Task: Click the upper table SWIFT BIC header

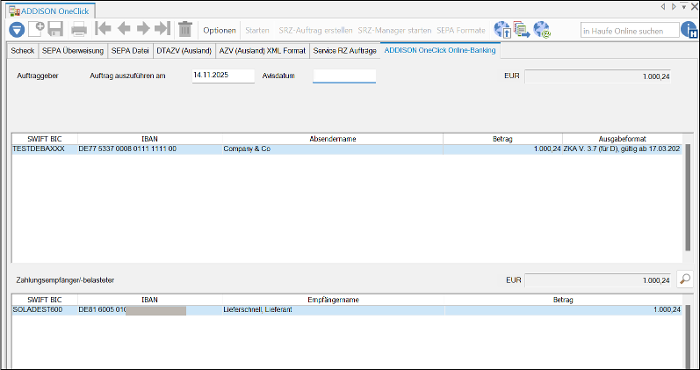Action: click(45, 139)
